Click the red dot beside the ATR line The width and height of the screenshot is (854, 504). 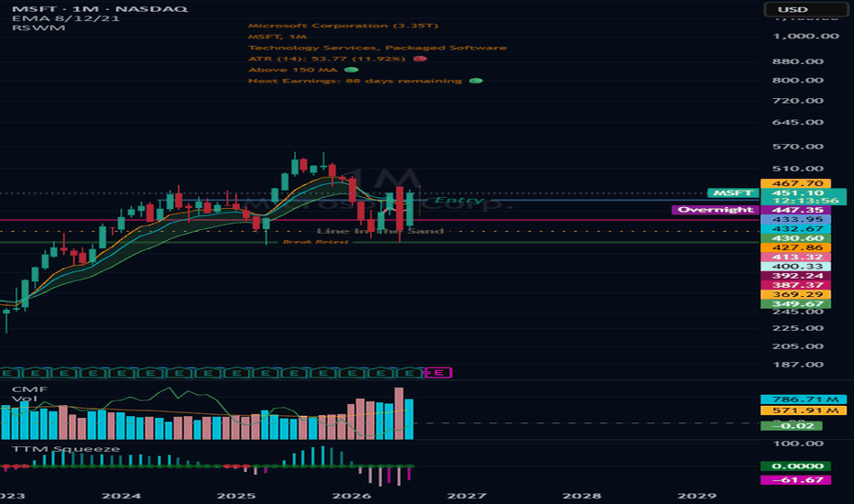pyautogui.click(x=420, y=59)
